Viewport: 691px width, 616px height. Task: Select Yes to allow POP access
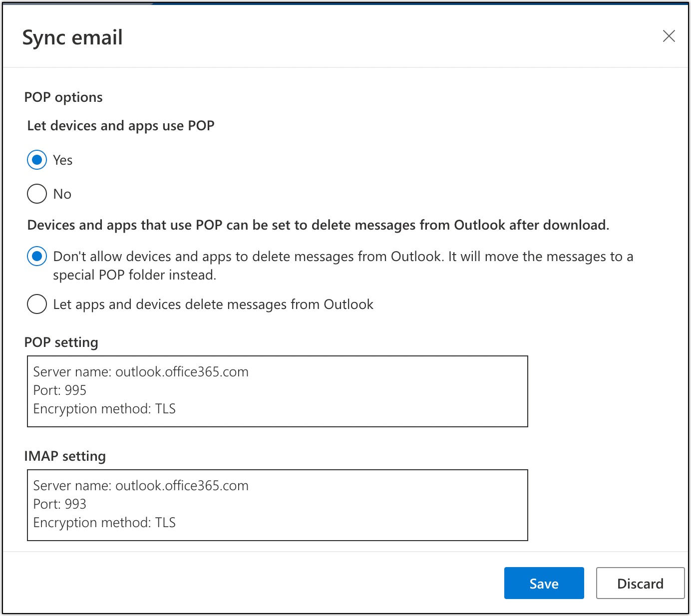tap(37, 160)
